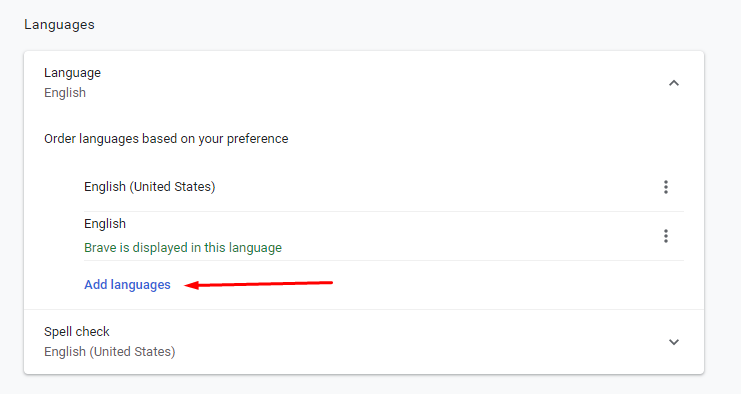The height and width of the screenshot is (394, 741).
Task: Open three-dot menu for English (United States)
Action: click(x=665, y=187)
